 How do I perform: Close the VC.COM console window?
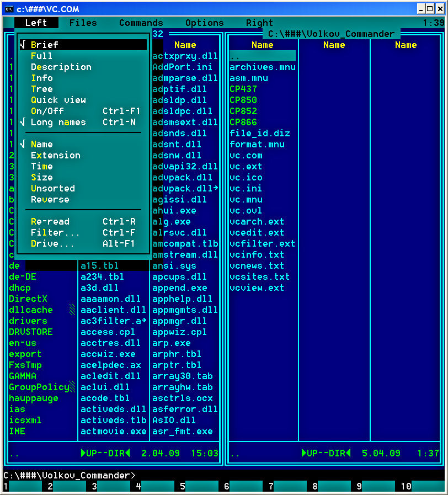(x=440, y=9)
